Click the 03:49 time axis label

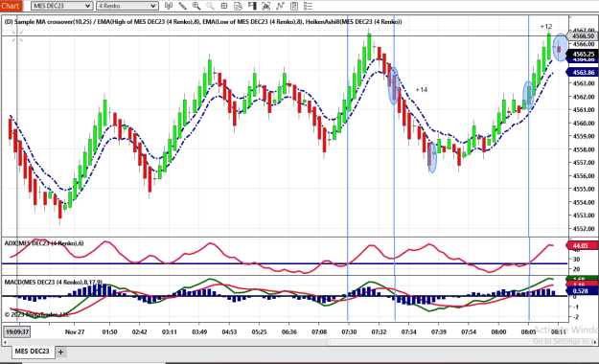tap(199, 331)
